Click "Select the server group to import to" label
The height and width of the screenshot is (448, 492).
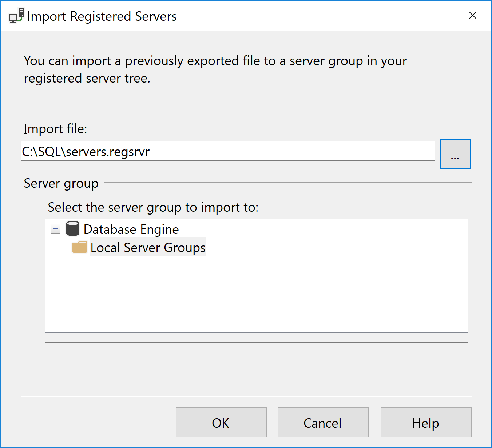(153, 207)
